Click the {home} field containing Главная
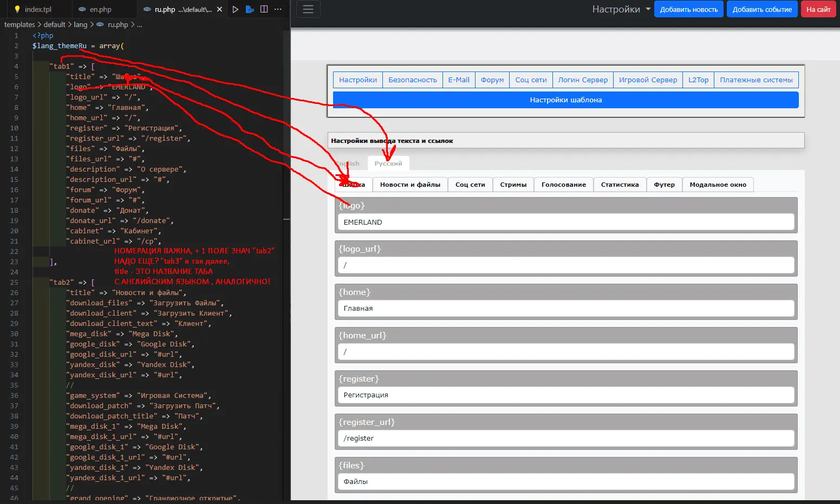 click(x=566, y=309)
